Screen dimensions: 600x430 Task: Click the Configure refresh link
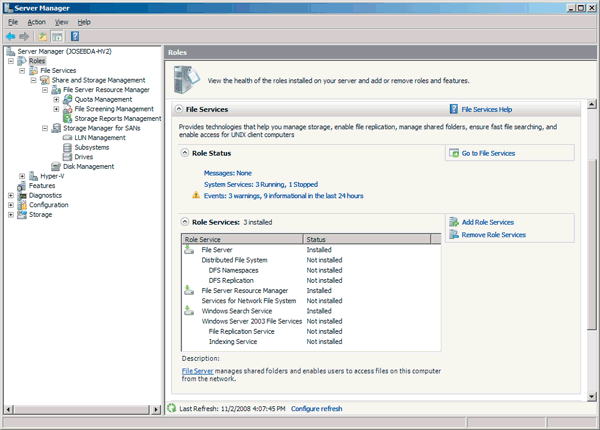316,409
